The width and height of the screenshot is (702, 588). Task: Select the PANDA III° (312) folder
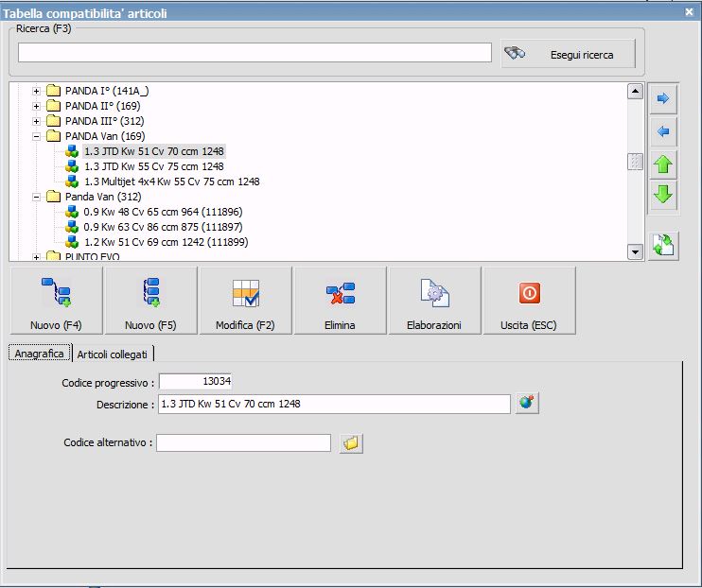pos(104,121)
